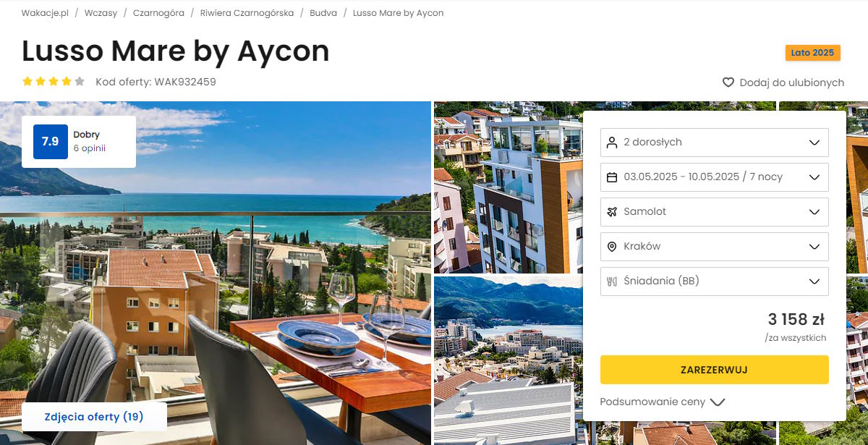This screenshot has height=445, width=868.
Task: Click the star rating under hotel name
Action: [54, 82]
